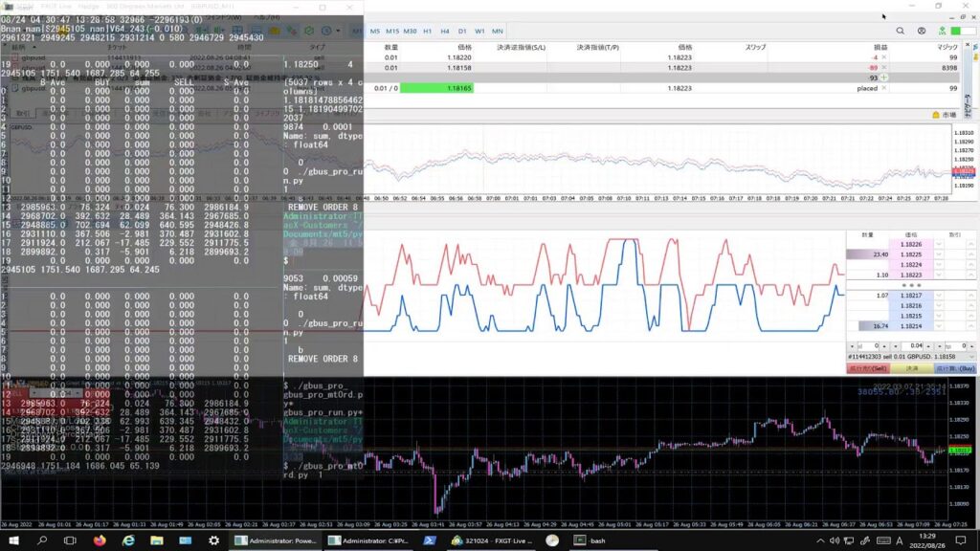
Task: Close the first order row with its X
Action: [x=884, y=57]
